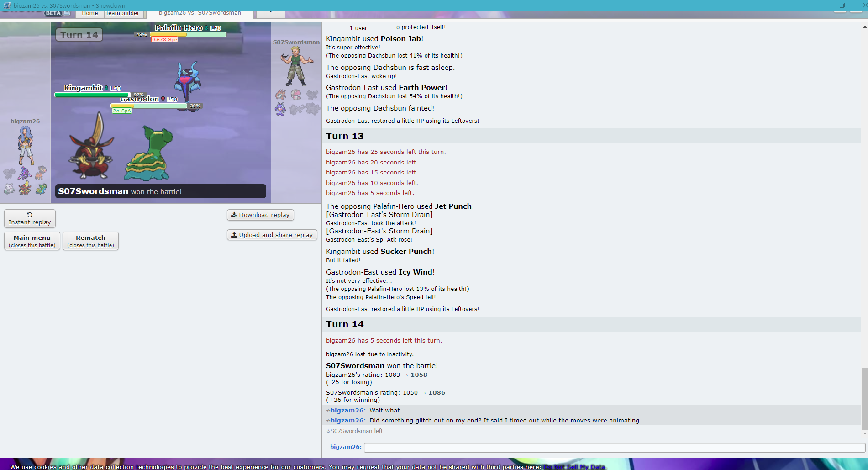Screen dimensions: 868x470
Task: Open the '1 user' user list
Action: (358, 28)
